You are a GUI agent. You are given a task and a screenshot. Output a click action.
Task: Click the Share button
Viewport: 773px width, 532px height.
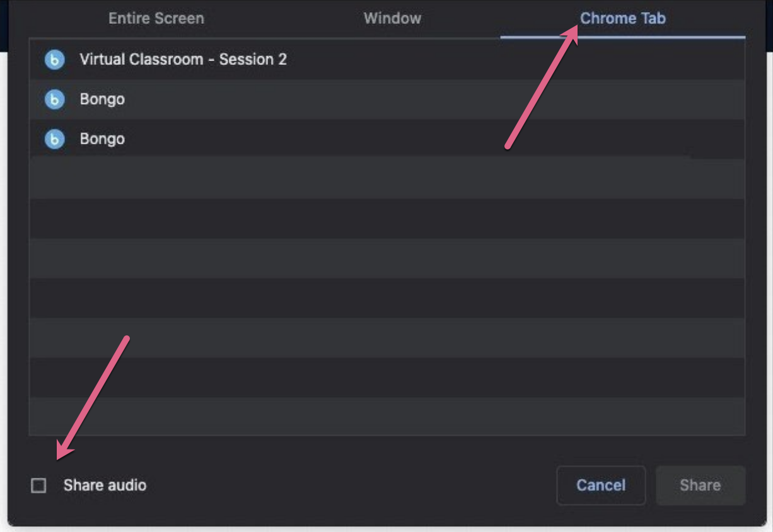click(700, 485)
